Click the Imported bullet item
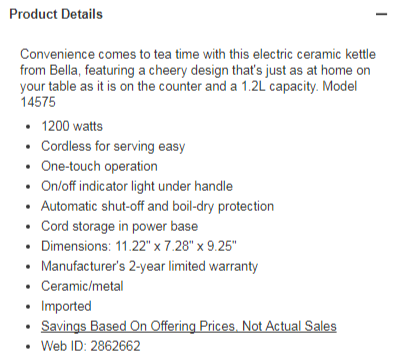Image resolution: width=416 pixels, height=362 pixels. click(x=66, y=306)
